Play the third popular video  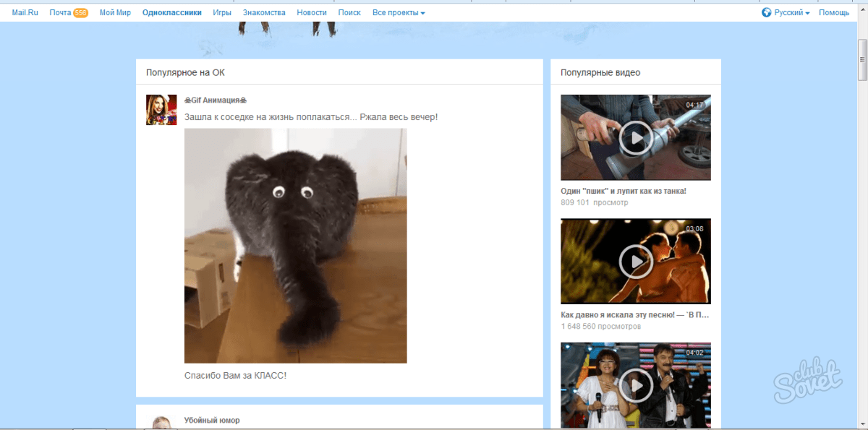coord(635,384)
